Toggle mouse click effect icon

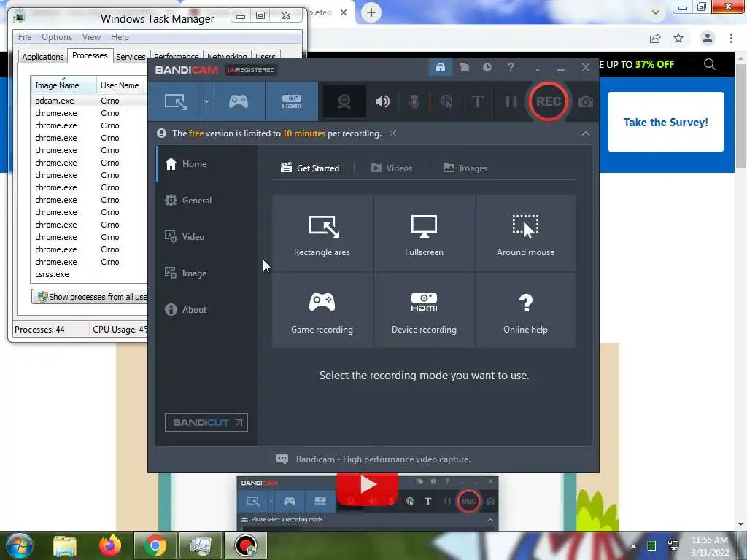446,101
